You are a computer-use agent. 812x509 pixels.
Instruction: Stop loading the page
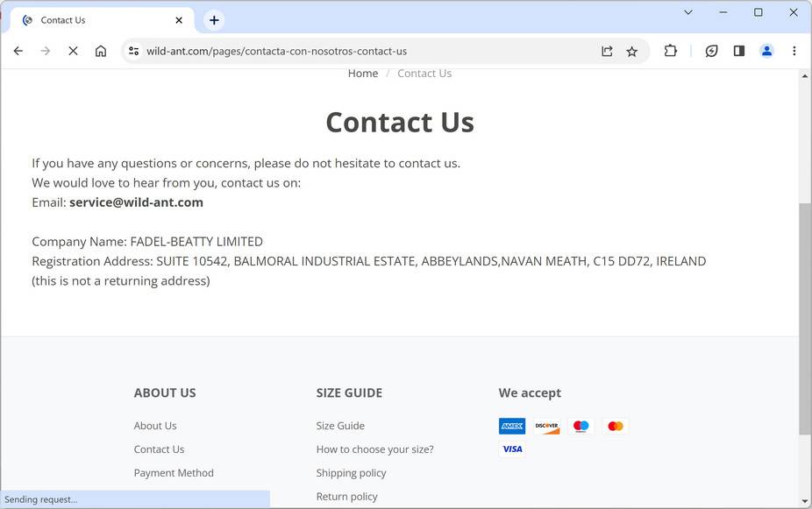click(73, 51)
